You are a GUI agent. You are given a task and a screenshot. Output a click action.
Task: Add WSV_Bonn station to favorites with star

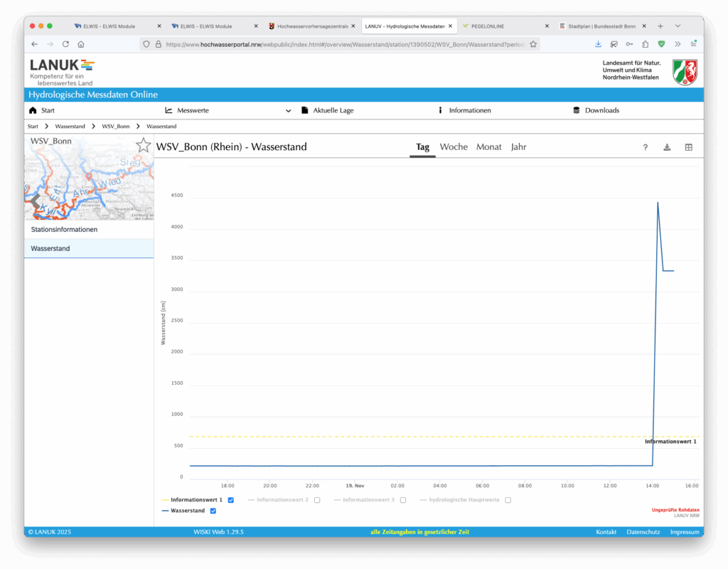pyautogui.click(x=143, y=145)
